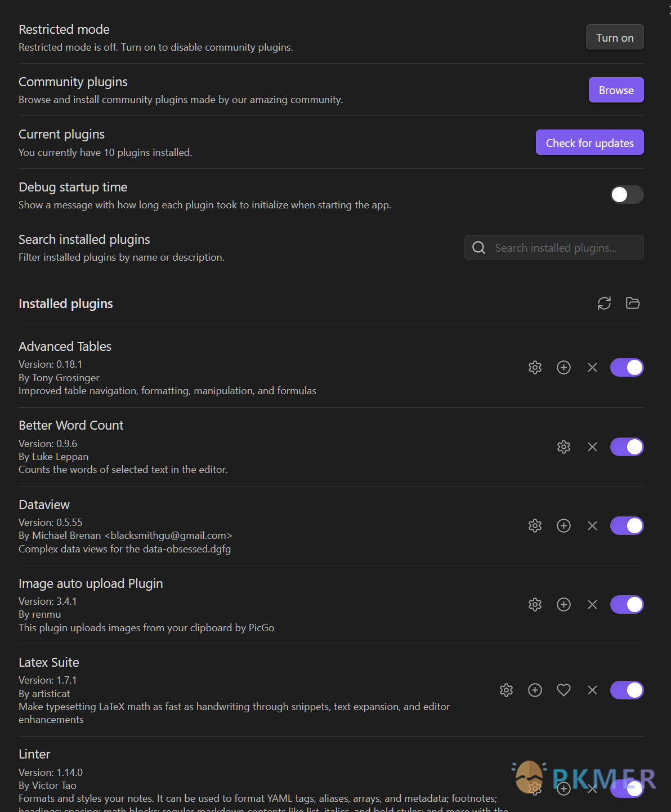
Task: Click 'By Victor Tao' author text
Action: (x=47, y=786)
